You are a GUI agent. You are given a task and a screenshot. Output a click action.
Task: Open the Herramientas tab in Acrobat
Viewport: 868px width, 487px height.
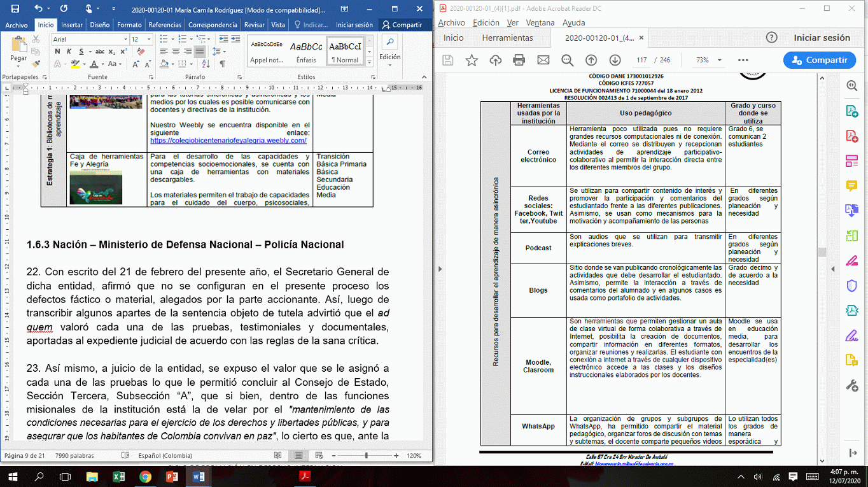pyautogui.click(x=507, y=38)
